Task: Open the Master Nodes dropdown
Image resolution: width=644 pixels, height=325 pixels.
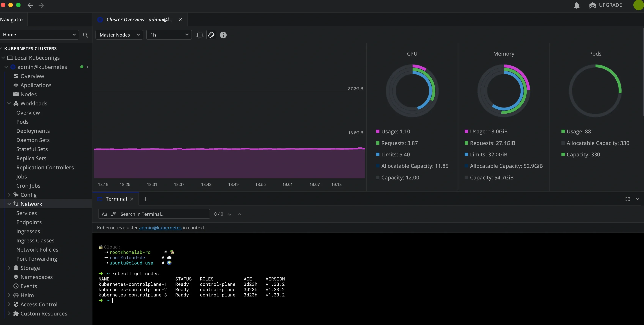Action: tap(119, 35)
